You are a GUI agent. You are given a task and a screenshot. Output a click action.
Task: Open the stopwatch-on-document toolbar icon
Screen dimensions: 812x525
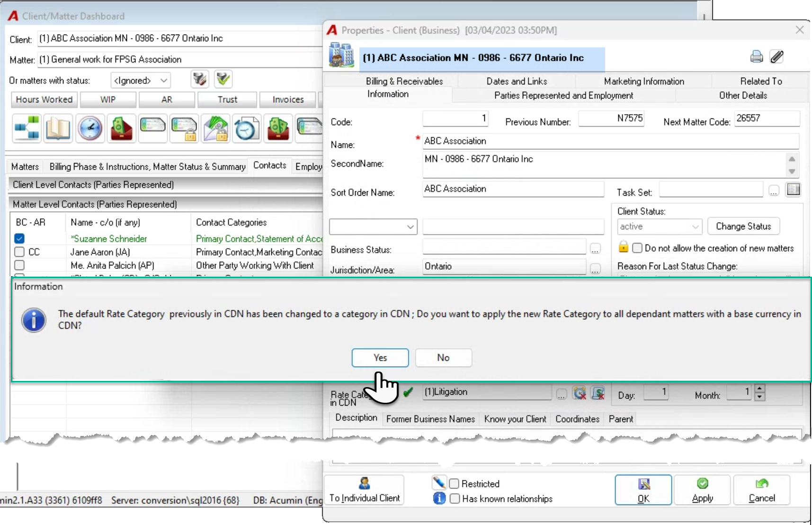pos(246,128)
